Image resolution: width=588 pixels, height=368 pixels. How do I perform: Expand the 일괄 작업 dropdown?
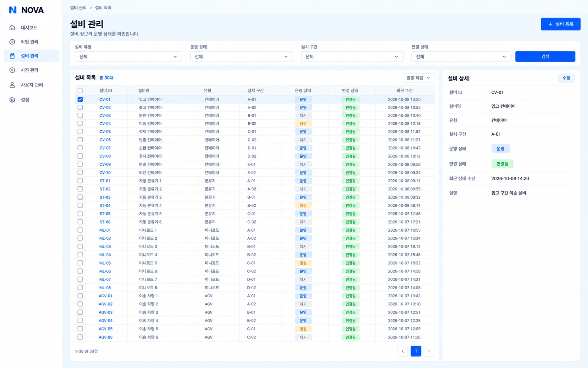click(418, 78)
